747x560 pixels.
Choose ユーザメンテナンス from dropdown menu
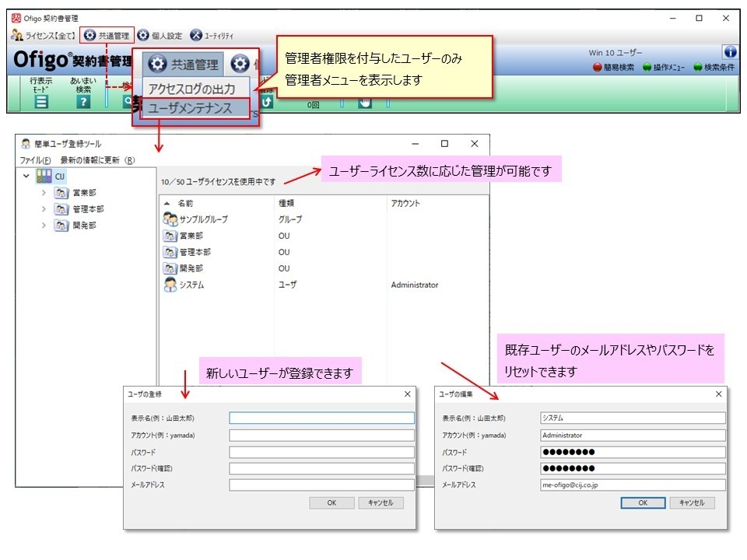coord(191,108)
